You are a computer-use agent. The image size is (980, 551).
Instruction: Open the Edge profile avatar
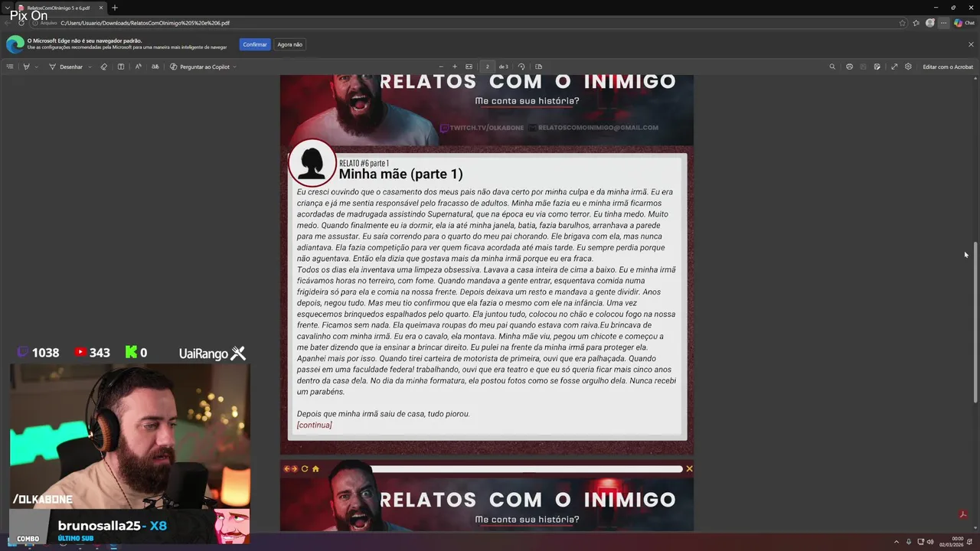[x=930, y=23]
